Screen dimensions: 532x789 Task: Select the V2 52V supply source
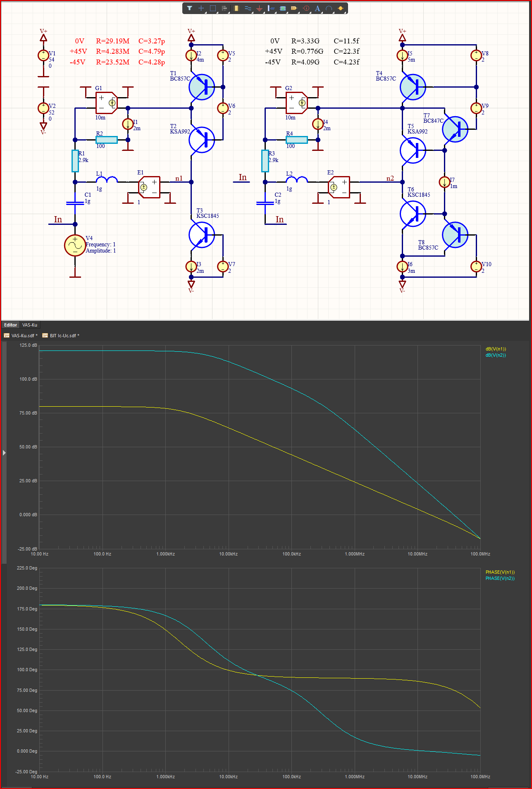tap(43, 108)
